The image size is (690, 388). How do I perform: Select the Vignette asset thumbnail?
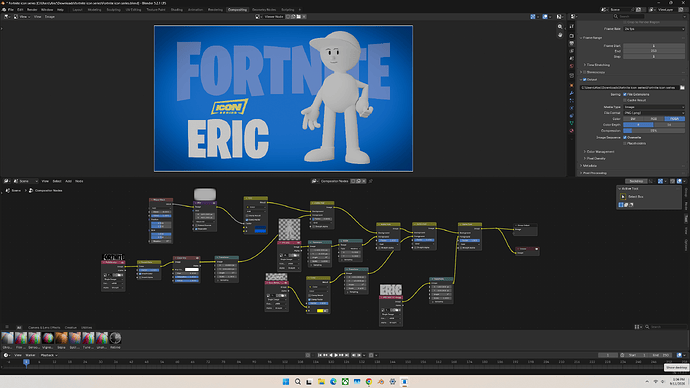tap(48, 338)
